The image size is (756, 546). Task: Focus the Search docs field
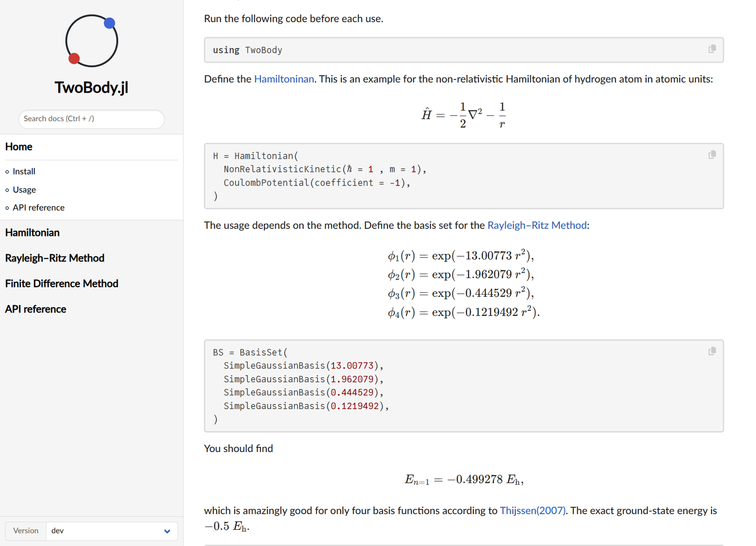(91, 119)
